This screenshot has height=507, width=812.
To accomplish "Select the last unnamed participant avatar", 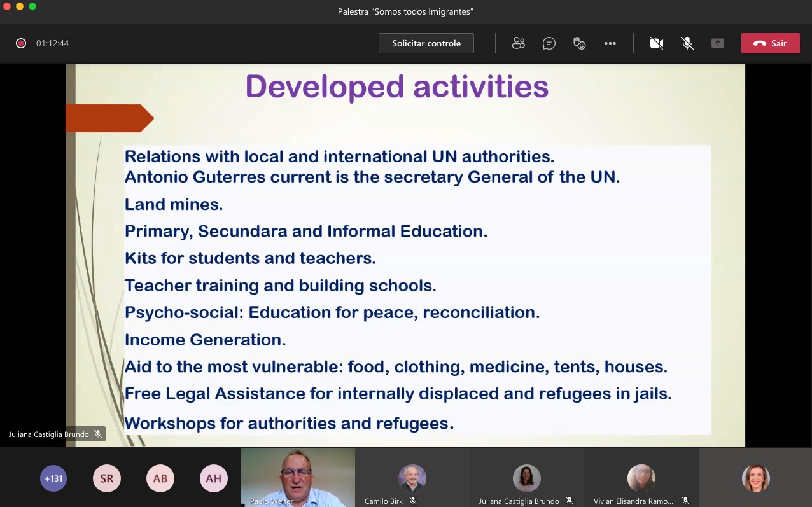I will (756, 478).
